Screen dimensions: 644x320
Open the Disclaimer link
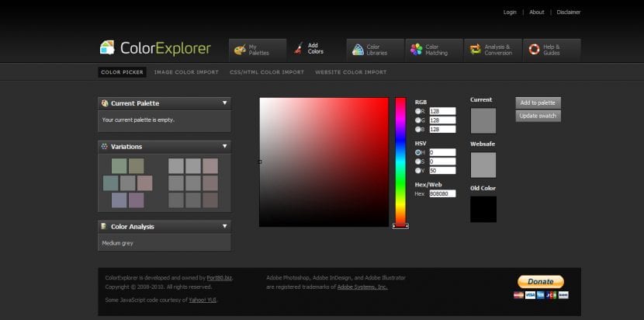click(569, 12)
